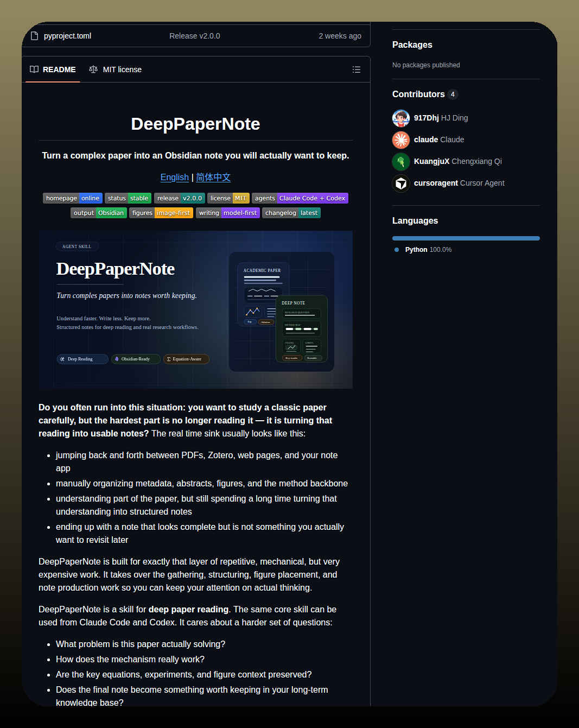This screenshot has width=579, height=728.
Task: Click the Python language color dot
Action: coord(397,250)
